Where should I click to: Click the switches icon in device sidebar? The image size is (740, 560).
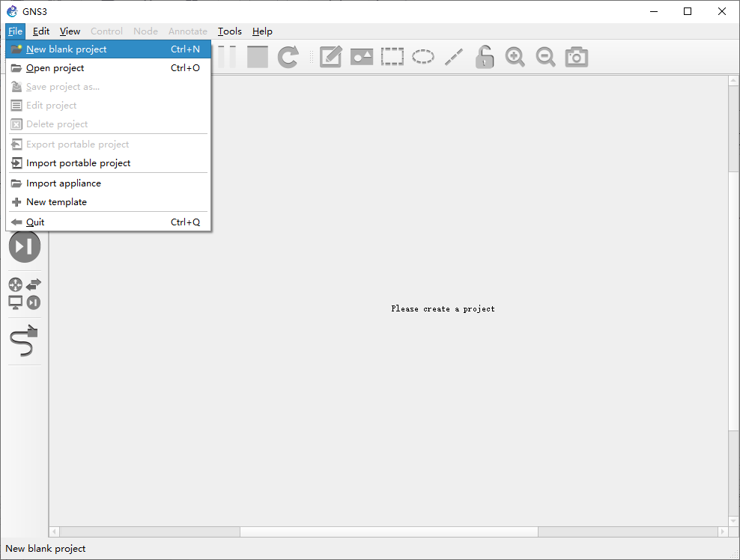click(34, 284)
